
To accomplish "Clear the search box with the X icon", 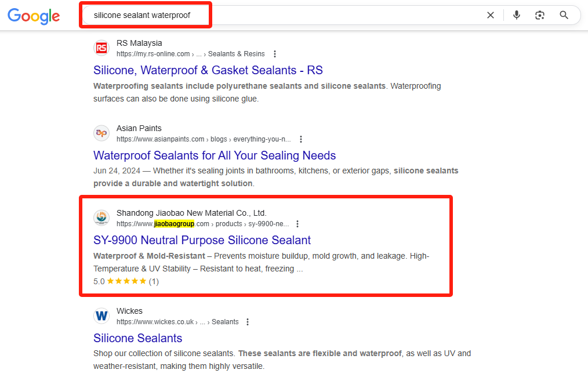I will (x=490, y=16).
